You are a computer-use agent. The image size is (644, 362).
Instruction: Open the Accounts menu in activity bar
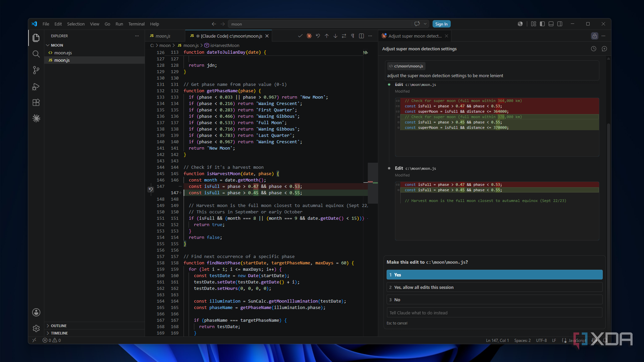(36, 312)
